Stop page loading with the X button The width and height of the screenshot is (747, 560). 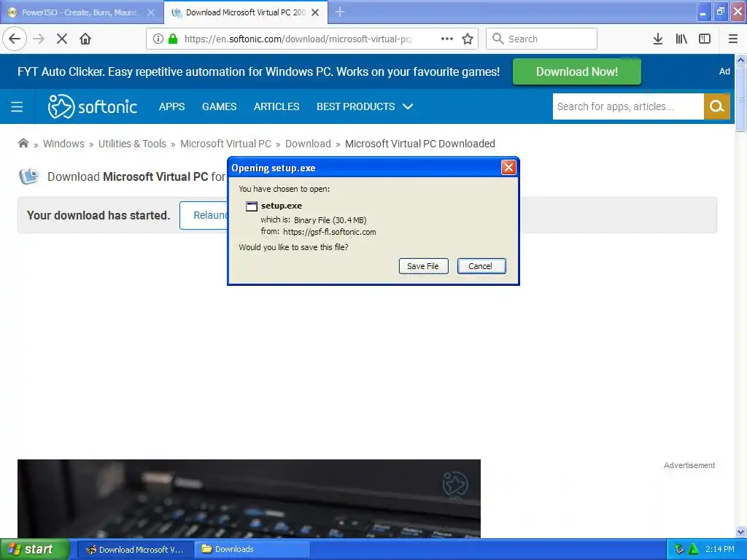(x=62, y=39)
